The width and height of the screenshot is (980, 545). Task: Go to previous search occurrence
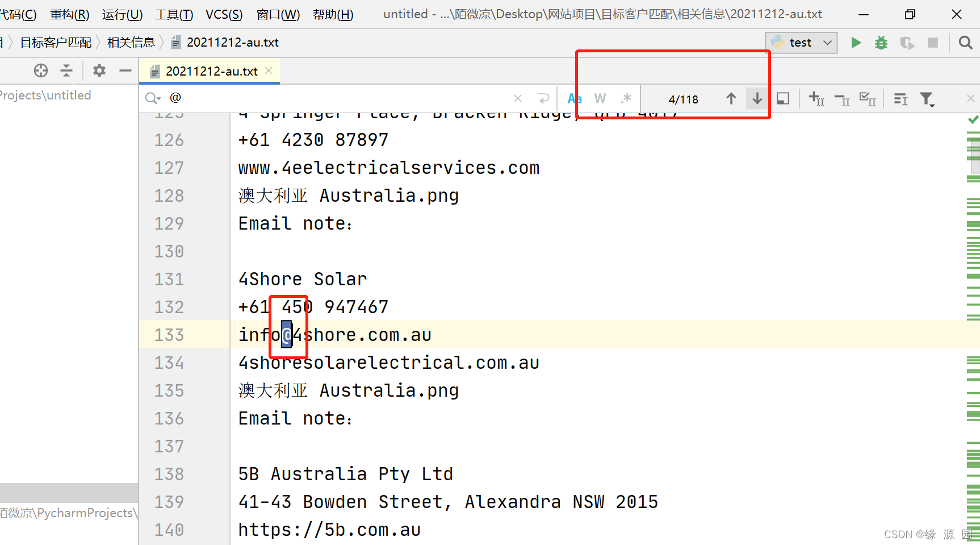coord(731,99)
